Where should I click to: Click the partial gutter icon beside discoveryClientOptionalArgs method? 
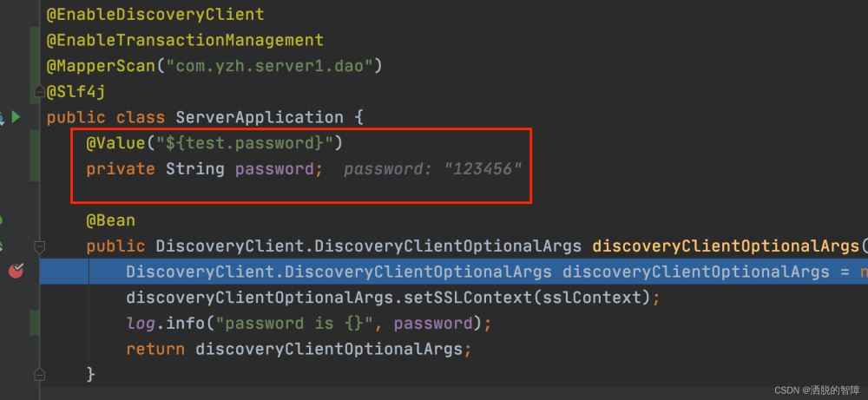tap(1, 246)
